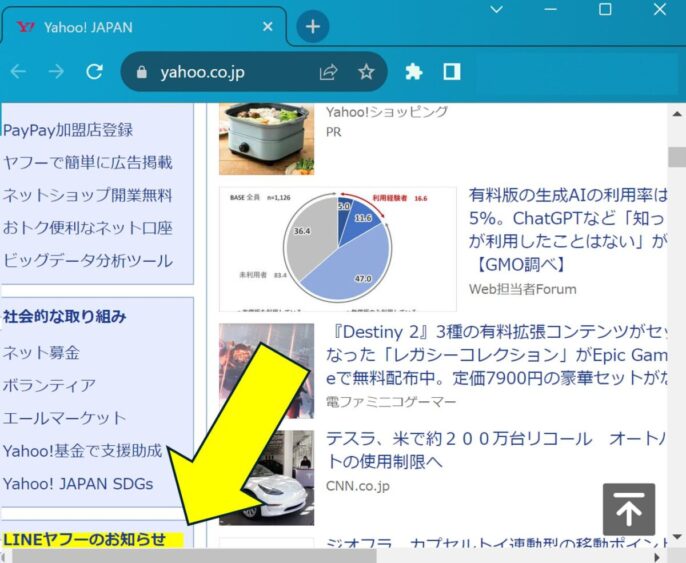Open the エールマーケット link
686x563 pixels.
(x=65, y=418)
